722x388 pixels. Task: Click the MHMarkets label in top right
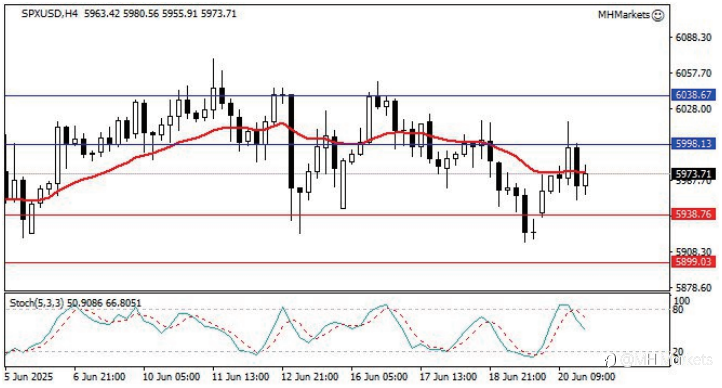click(x=623, y=15)
